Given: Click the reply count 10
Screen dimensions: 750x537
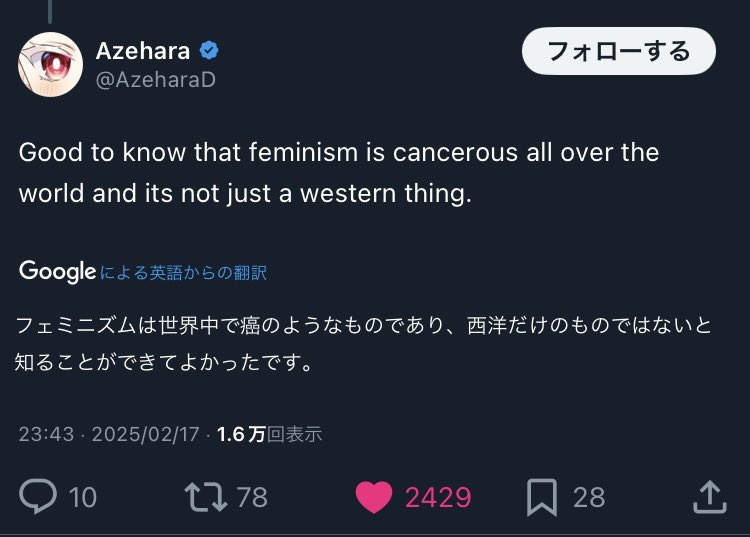Looking at the screenshot, I should pos(82,497).
